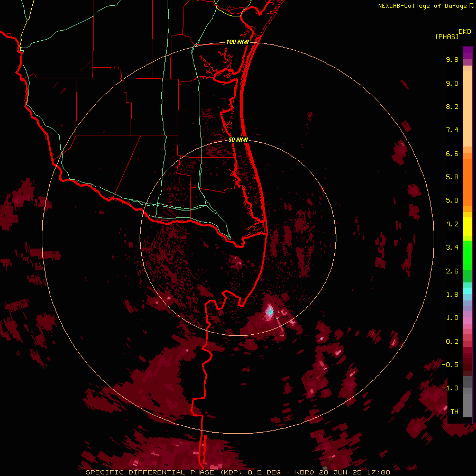476x476 pixels.
Task: Click the 7.4 scale value
Action: (452, 130)
